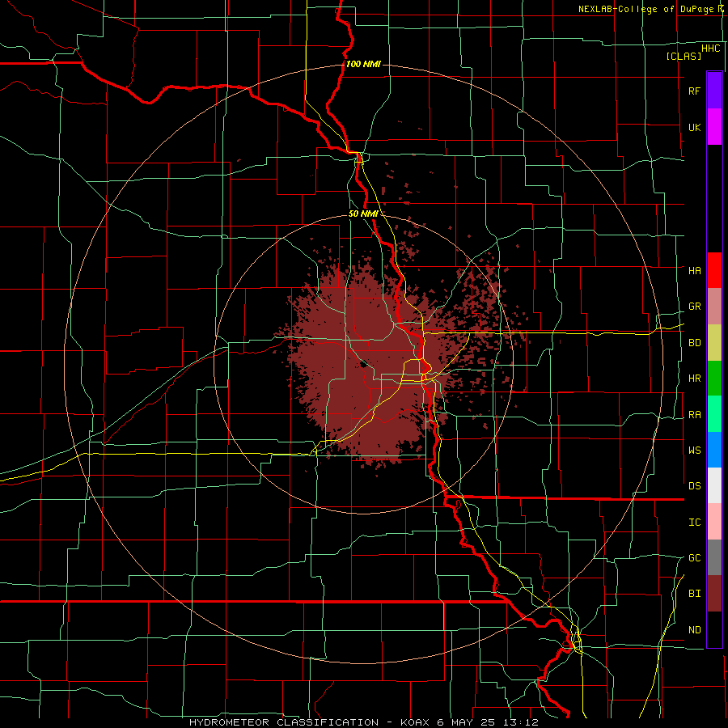Click the WS legend label
The width and height of the screenshot is (728, 728).
tap(694, 450)
